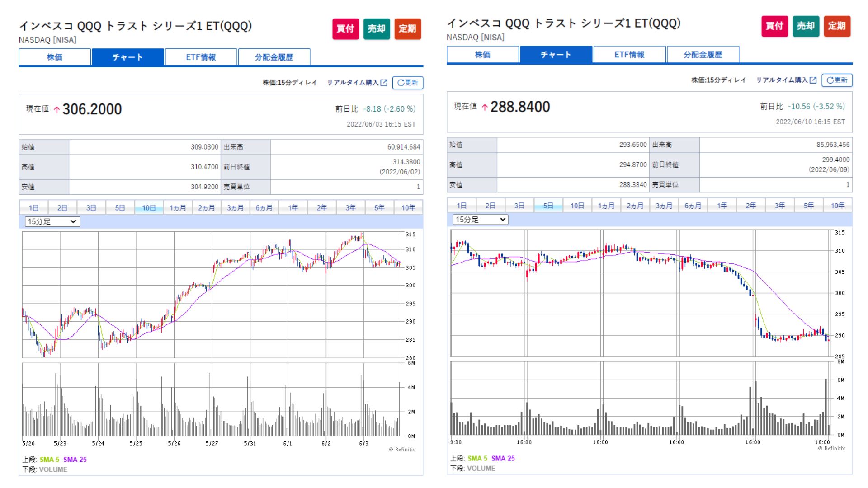The width and height of the screenshot is (868, 488).
Task: Select 3年 range in right chart
Action: pyautogui.click(x=780, y=206)
